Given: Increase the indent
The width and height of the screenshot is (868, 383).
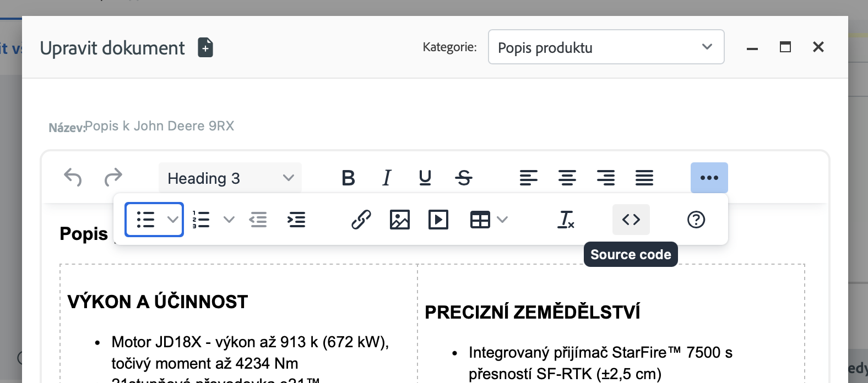Looking at the screenshot, I should [x=296, y=220].
